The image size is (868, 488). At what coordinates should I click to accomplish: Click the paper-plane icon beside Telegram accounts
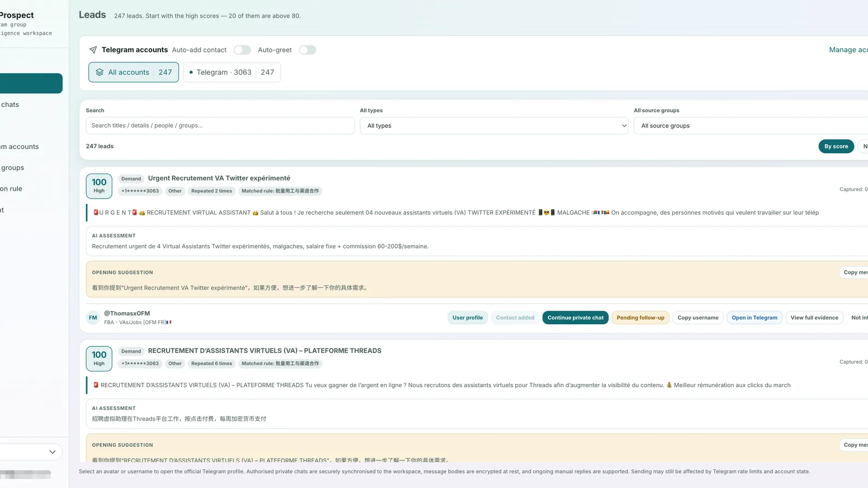tap(93, 50)
